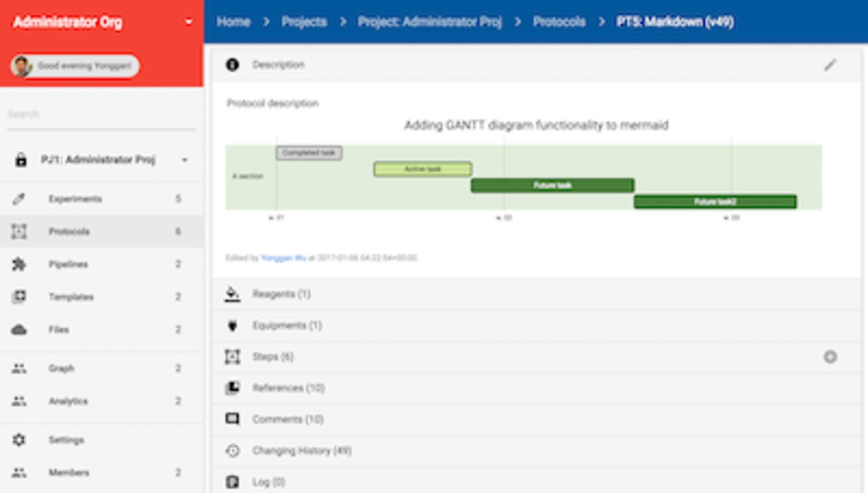This screenshot has height=493, width=868.
Task: Click the Search input field
Action: click(x=101, y=115)
